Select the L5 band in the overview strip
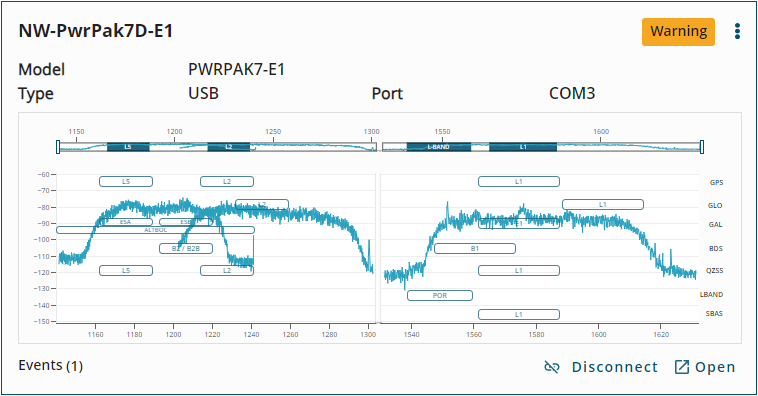758x396 pixels. click(128, 147)
